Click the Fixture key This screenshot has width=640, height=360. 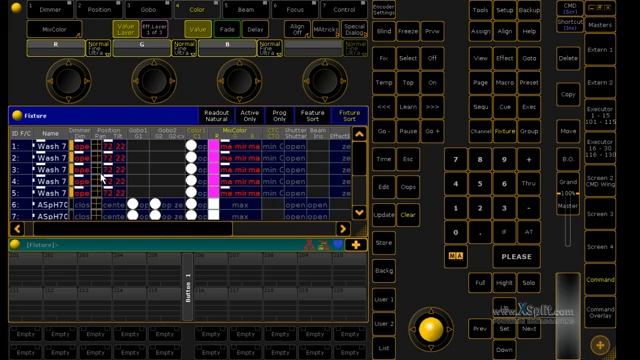(x=505, y=131)
